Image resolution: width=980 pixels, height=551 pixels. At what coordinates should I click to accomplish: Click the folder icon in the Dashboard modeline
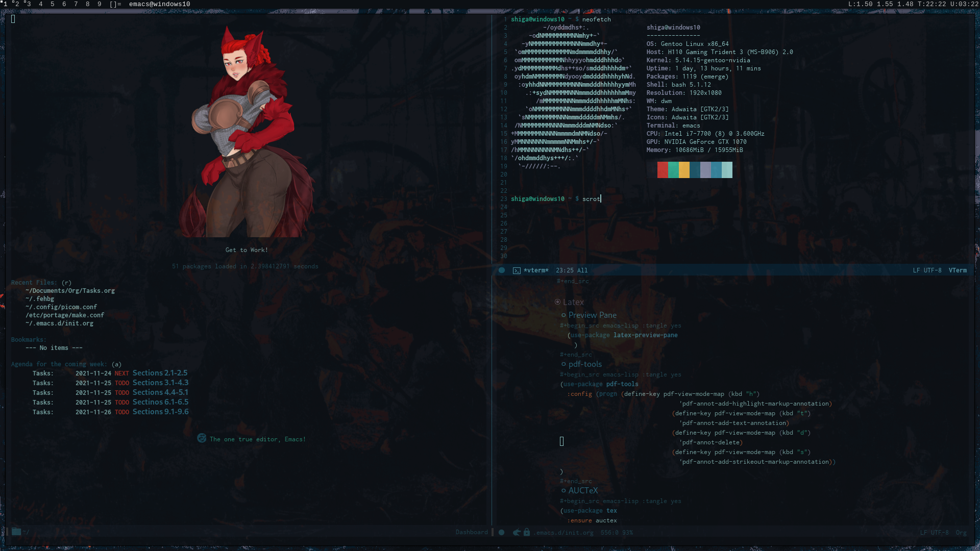click(x=16, y=532)
